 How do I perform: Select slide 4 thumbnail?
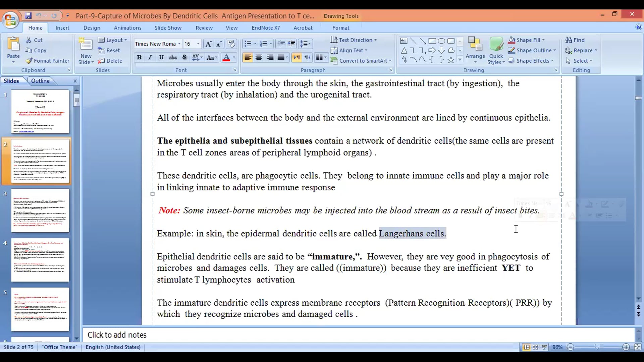pos(40,260)
